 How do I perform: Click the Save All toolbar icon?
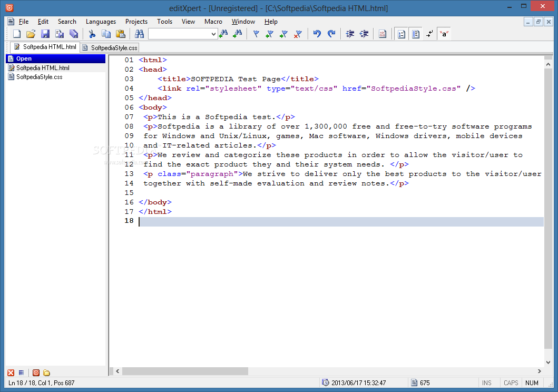pos(74,34)
